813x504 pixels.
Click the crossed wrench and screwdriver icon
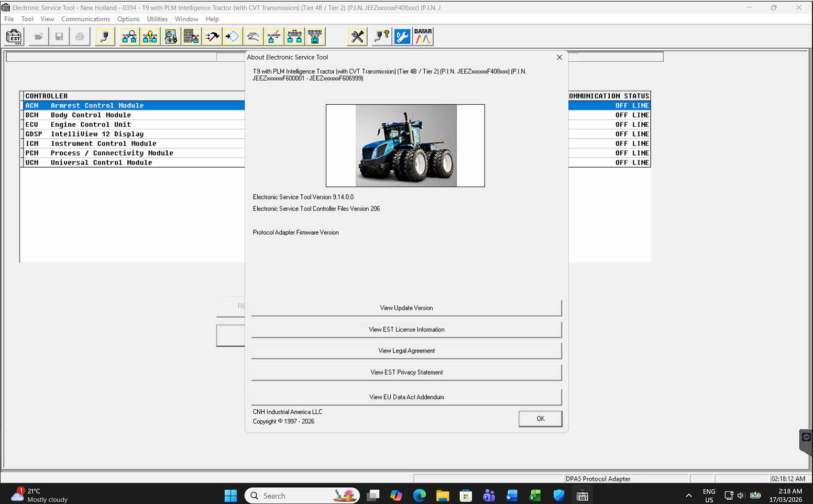357,37
